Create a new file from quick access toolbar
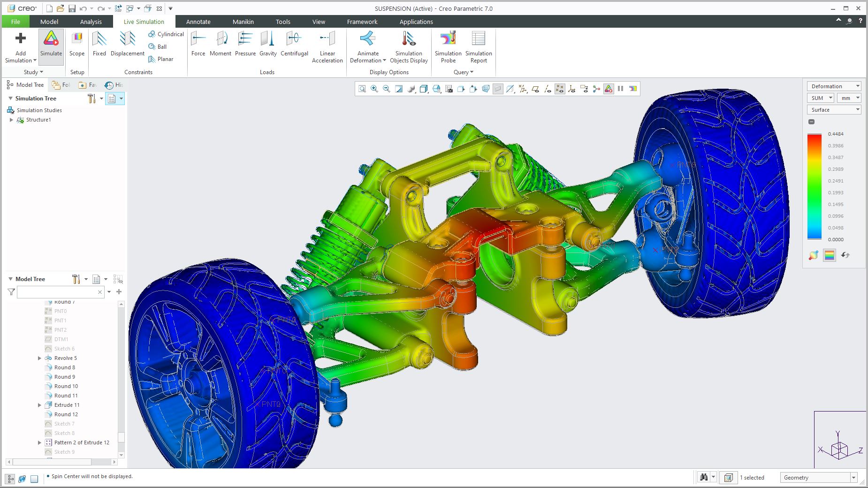 pos(49,8)
